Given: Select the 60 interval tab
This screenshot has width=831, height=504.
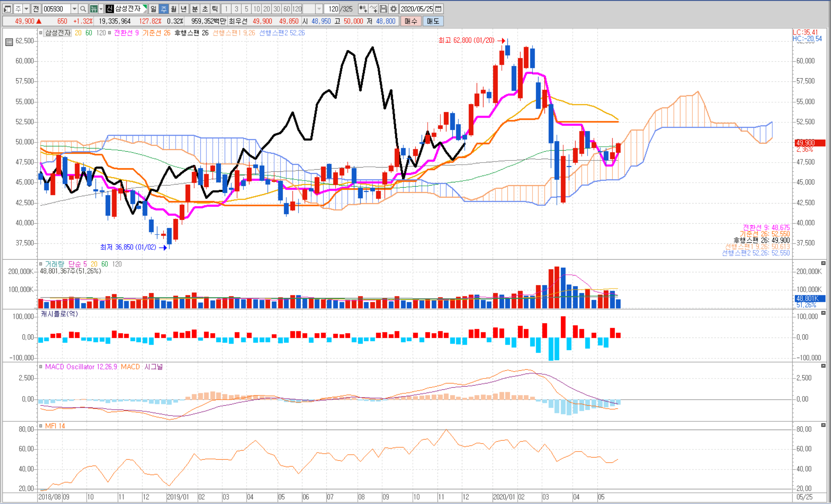Looking at the screenshot, I should [x=287, y=9].
